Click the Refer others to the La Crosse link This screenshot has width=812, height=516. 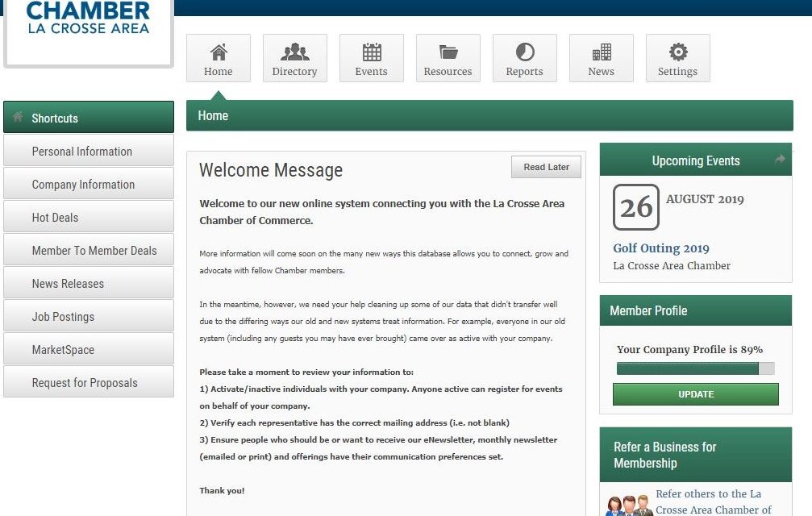pos(714,502)
